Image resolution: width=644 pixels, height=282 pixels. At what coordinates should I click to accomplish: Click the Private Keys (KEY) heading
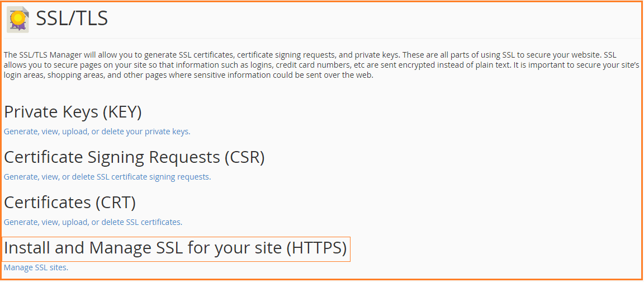click(x=73, y=112)
